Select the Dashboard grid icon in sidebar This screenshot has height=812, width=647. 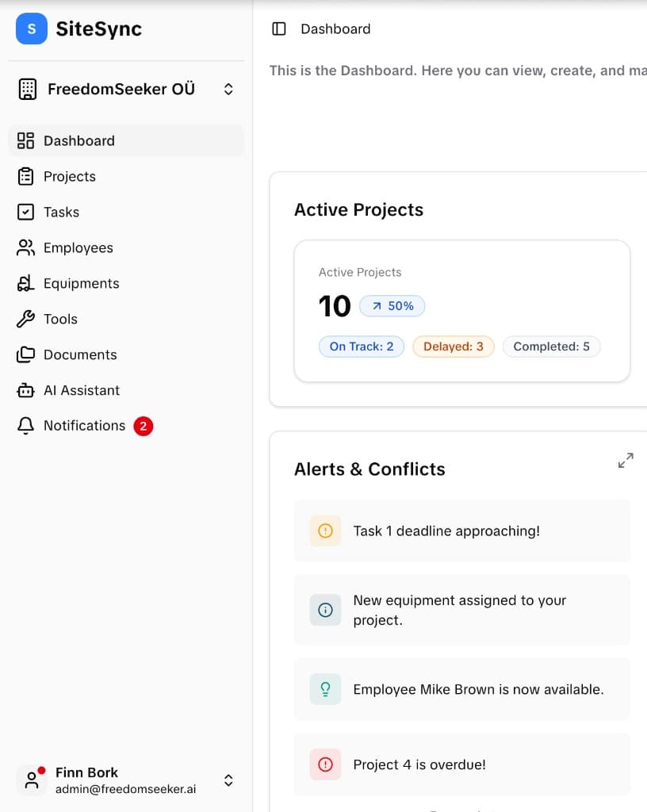tap(25, 140)
